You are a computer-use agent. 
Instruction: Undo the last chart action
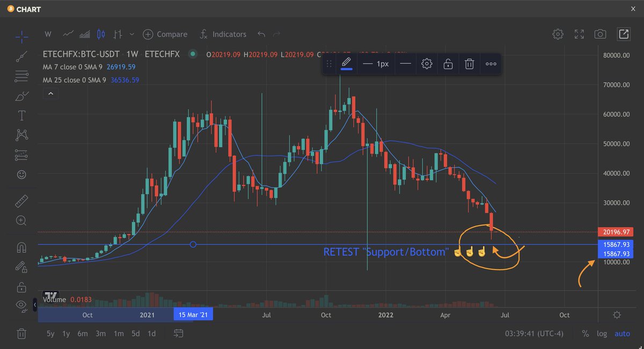261,34
